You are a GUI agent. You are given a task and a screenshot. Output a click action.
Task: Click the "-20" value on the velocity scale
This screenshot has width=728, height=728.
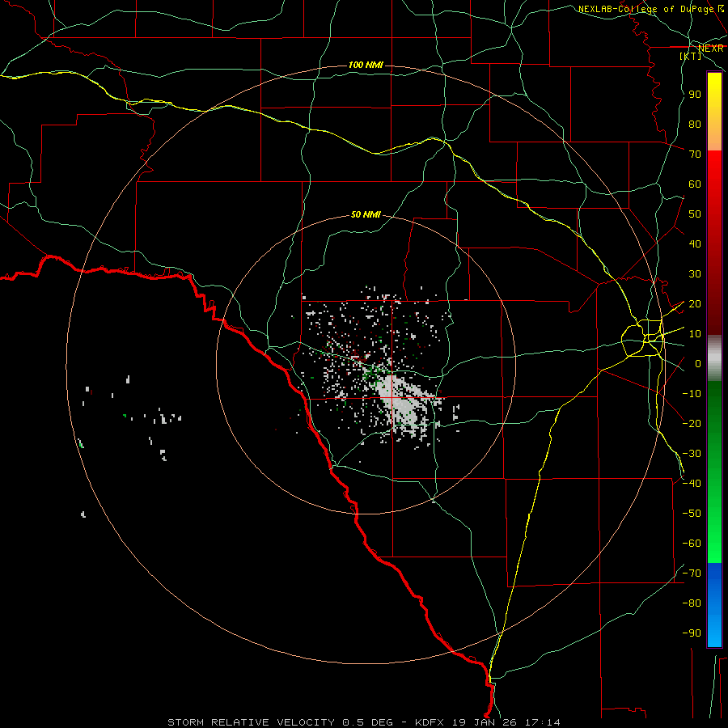[x=692, y=424]
